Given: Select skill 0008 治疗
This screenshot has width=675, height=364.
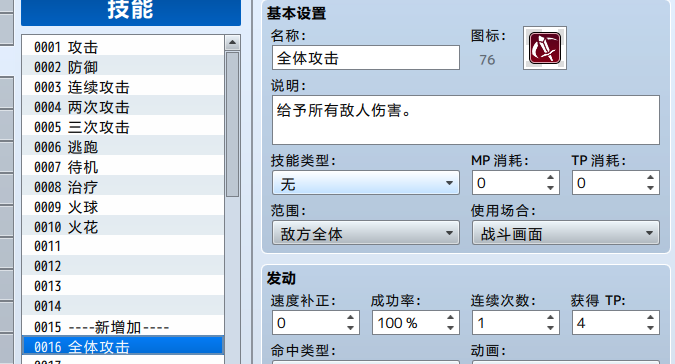Looking at the screenshot, I should (x=123, y=185).
